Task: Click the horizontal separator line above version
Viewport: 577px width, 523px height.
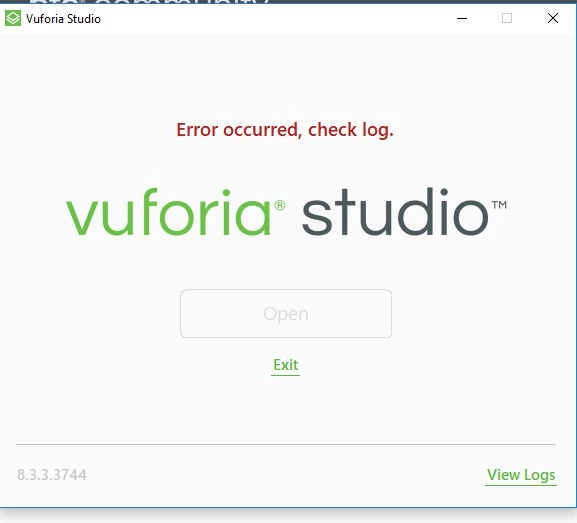Action: pos(286,445)
